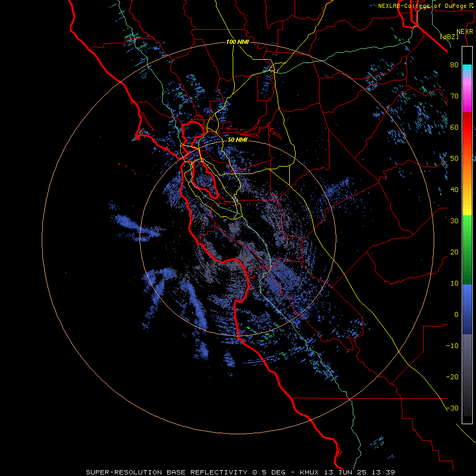Click the "NEXLAB-College of DuPage" credit text
This screenshot has height=476, width=476.
[423, 6]
